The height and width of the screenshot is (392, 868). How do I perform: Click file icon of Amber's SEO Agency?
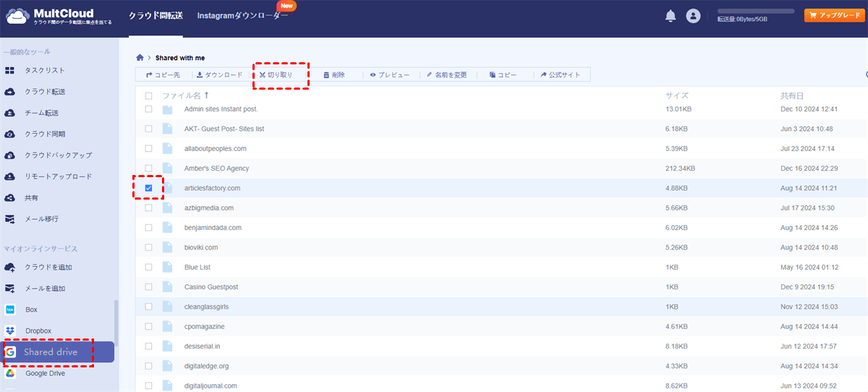pos(167,168)
